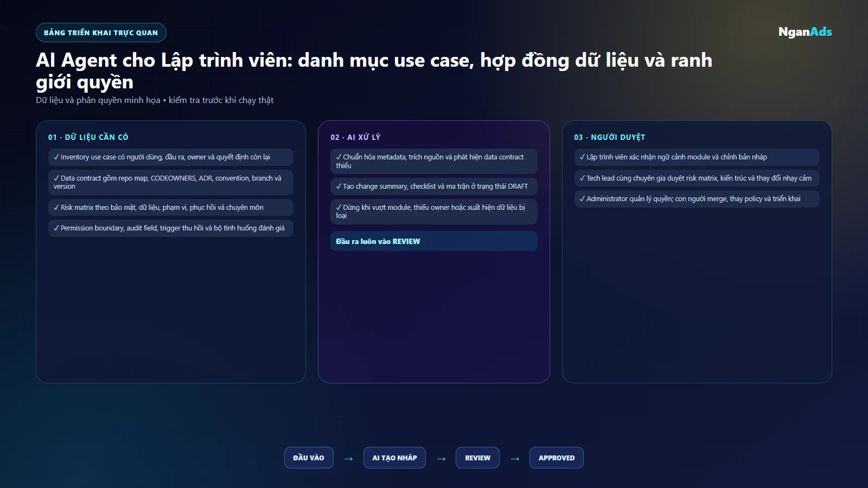
Task: Click the Chuẩn hóa metadata item
Action: 434,161
